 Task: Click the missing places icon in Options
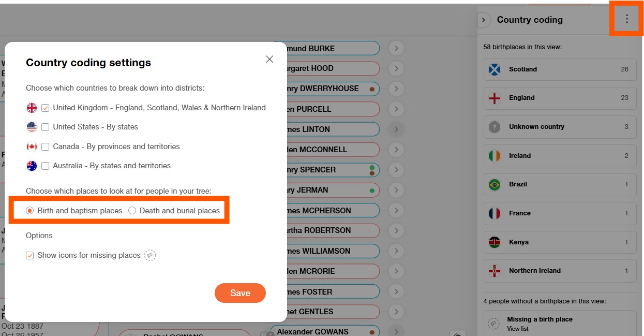[150, 255]
